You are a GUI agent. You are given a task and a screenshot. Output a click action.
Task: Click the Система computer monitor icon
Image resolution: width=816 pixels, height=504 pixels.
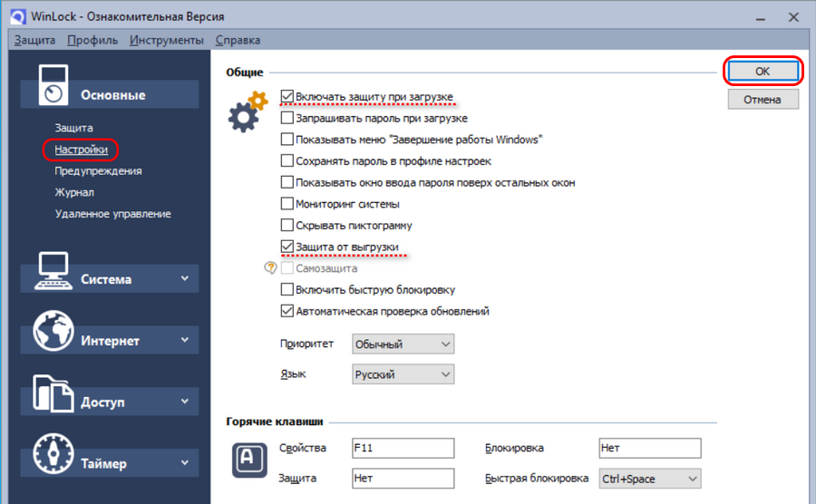(54, 271)
